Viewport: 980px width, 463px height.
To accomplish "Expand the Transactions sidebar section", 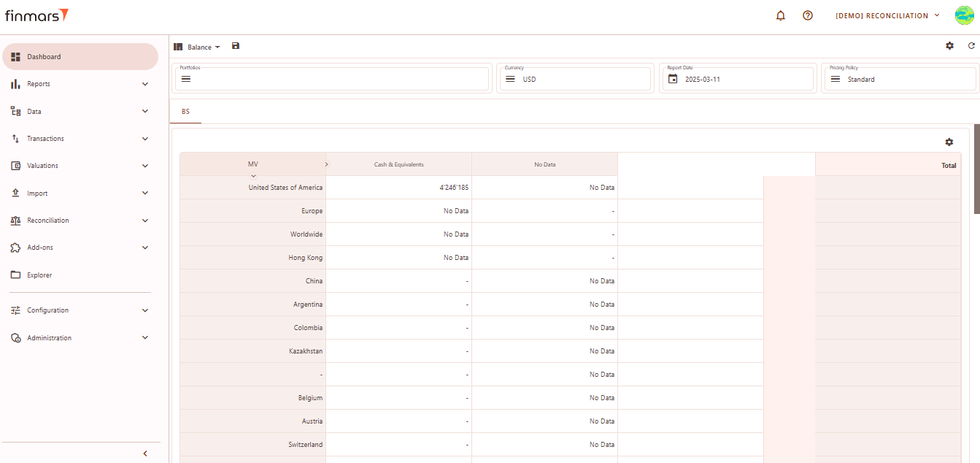I will (80, 139).
